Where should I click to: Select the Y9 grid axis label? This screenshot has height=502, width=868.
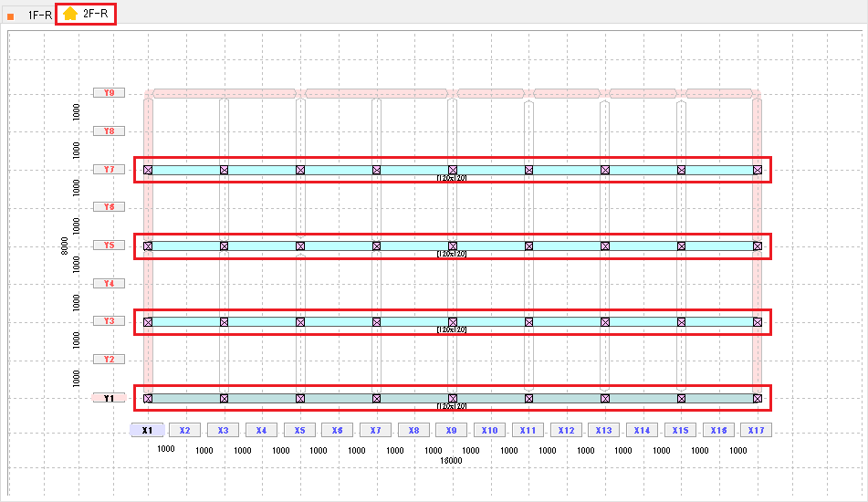pos(109,93)
